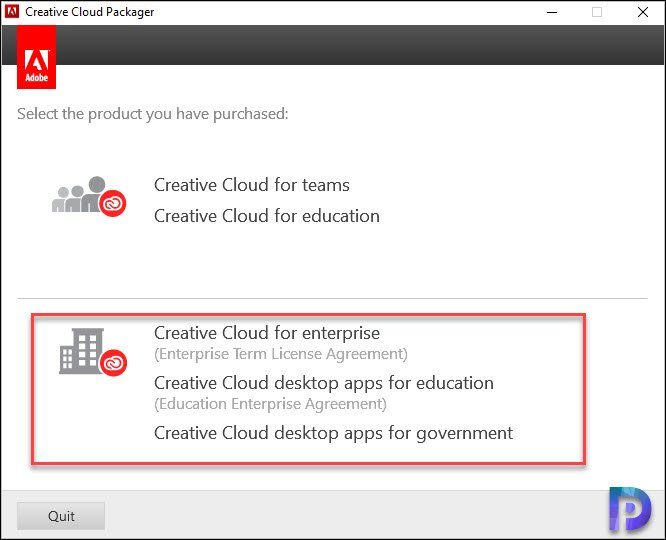Choose Creative Cloud desktop apps for government
The width and height of the screenshot is (666, 540).
pos(333,433)
